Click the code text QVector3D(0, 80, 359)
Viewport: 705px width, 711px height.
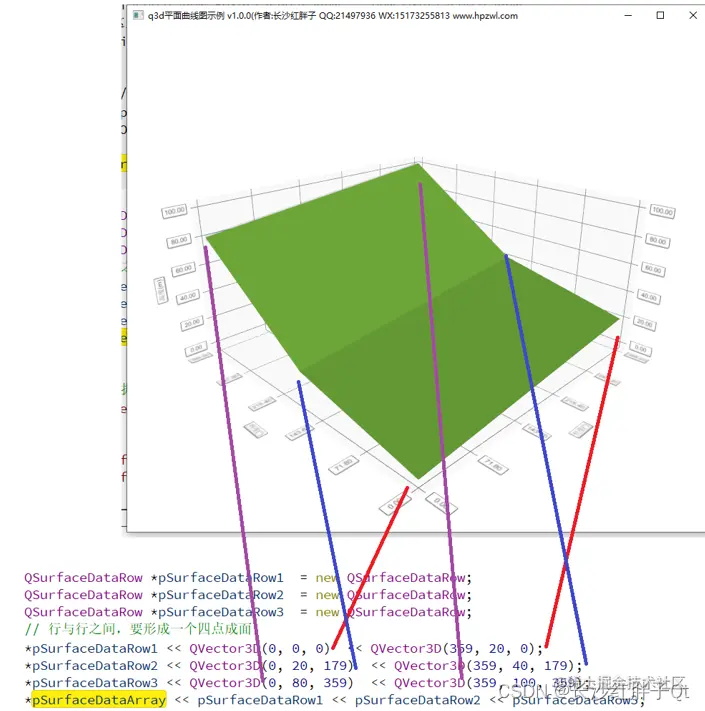coord(271,683)
